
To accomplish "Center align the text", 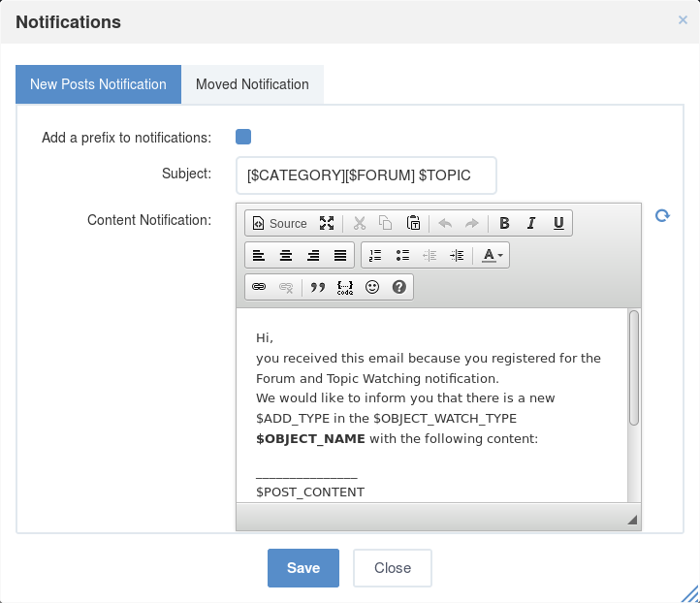I will pyautogui.click(x=286, y=255).
